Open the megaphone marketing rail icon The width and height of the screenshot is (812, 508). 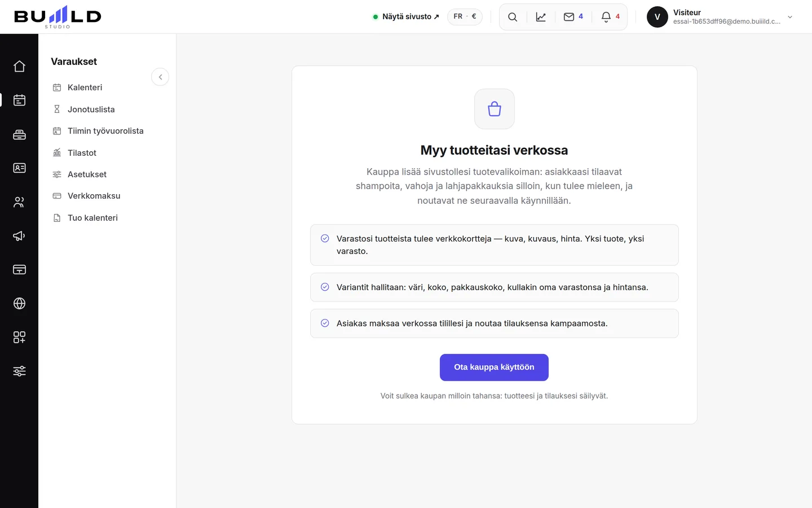coord(19,236)
